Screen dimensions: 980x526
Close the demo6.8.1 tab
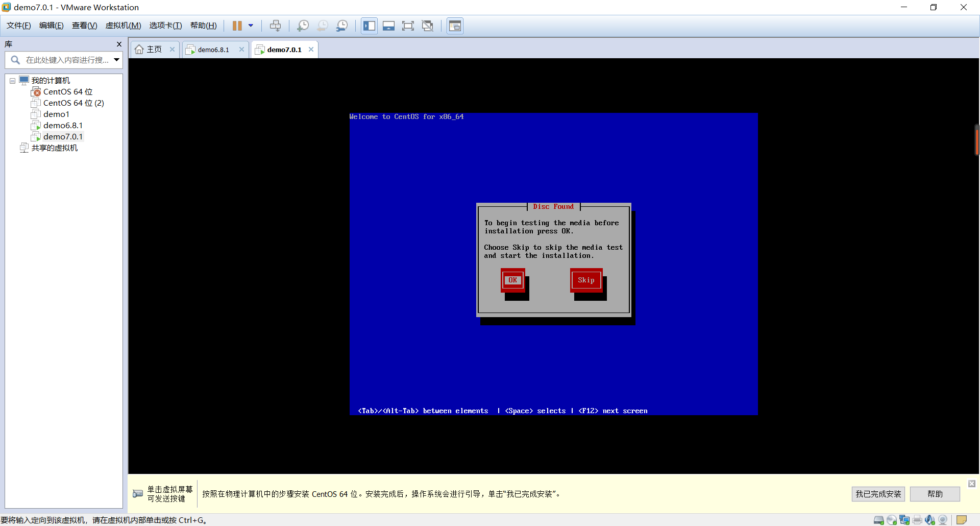click(242, 50)
